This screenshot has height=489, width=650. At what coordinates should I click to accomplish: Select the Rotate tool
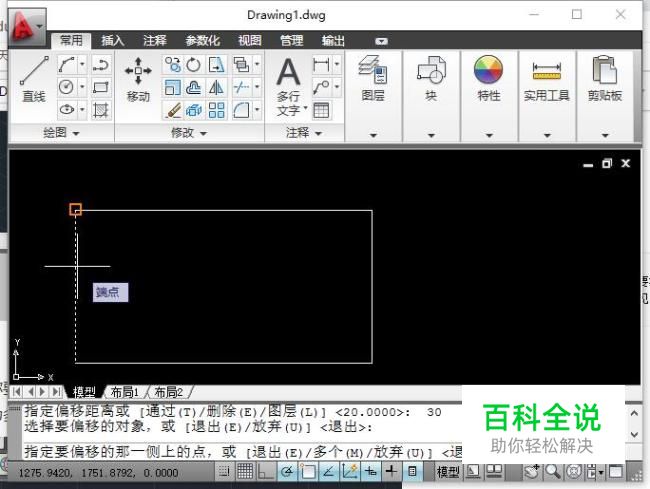tap(194, 64)
